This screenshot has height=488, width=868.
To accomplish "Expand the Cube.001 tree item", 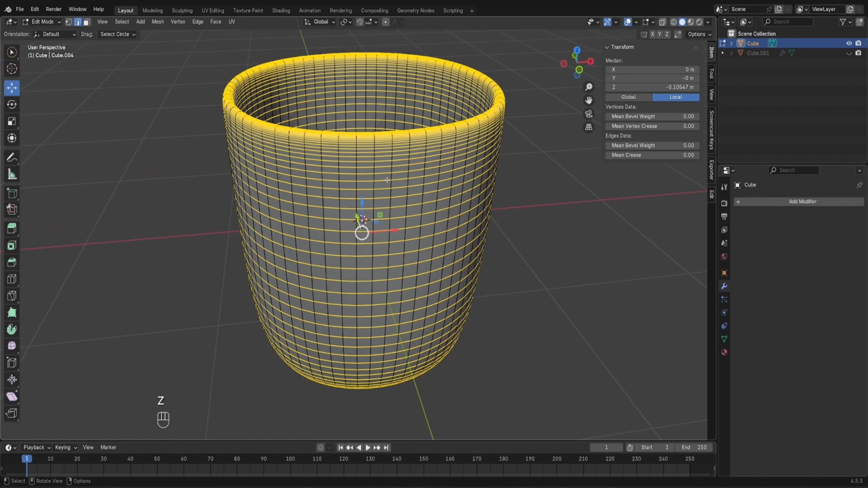I will (x=731, y=53).
